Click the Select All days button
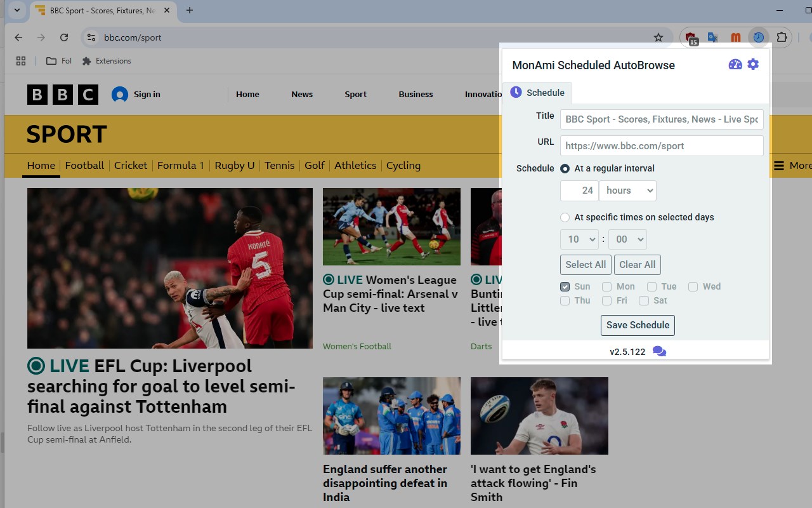The height and width of the screenshot is (508, 812). (586, 265)
